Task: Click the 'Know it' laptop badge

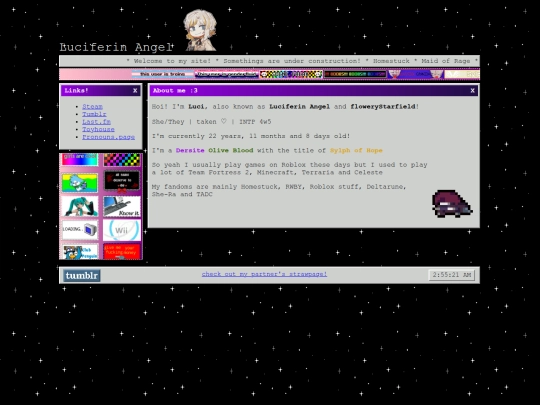Action: pyautogui.click(x=122, y=206)
